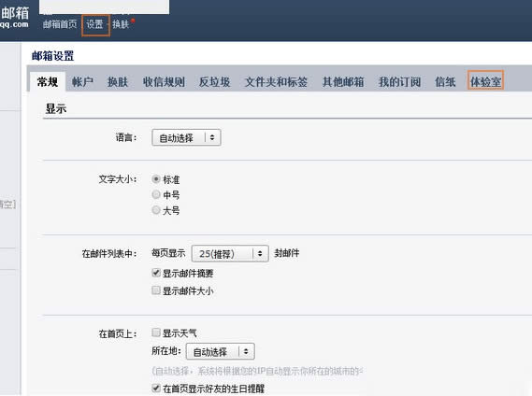
Task: Open the 反垃圾 tab
Action: pyautogui.click(x=214, y=81)
